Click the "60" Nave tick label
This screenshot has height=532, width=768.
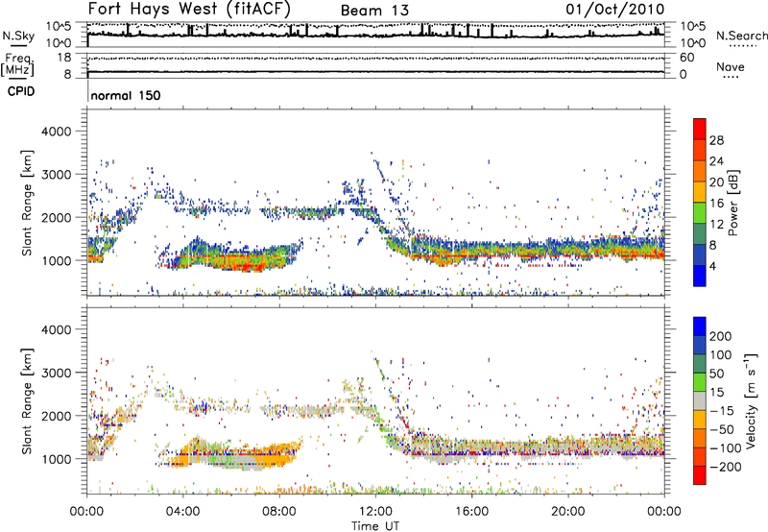tap(686, 58)
